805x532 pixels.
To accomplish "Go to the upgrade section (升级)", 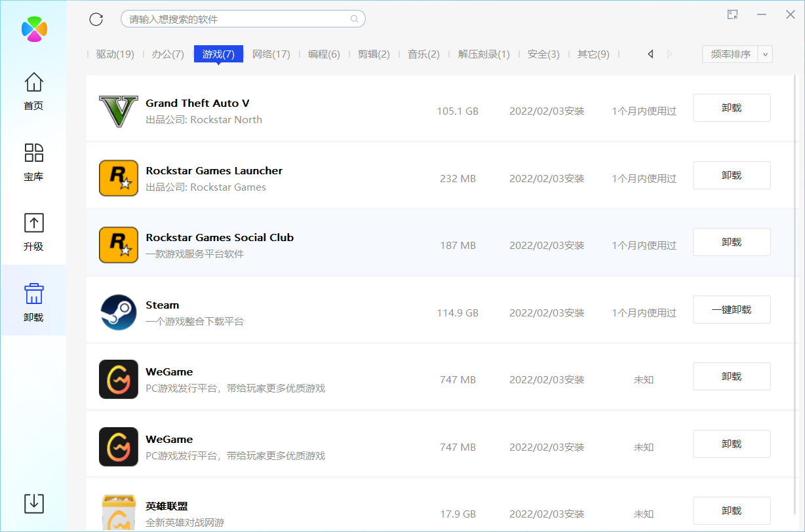I will [x=33, y=232].
